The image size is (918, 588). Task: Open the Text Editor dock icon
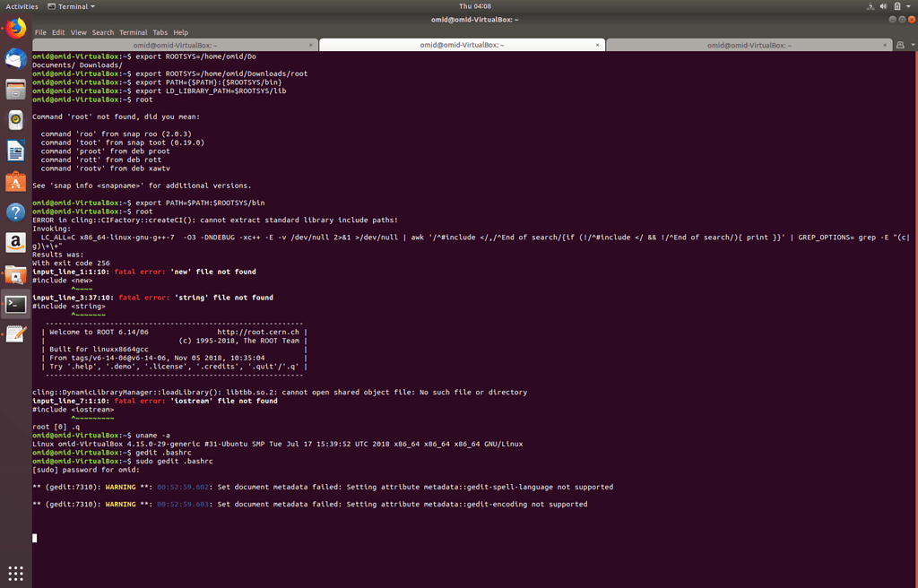click(x=15, y=334)
